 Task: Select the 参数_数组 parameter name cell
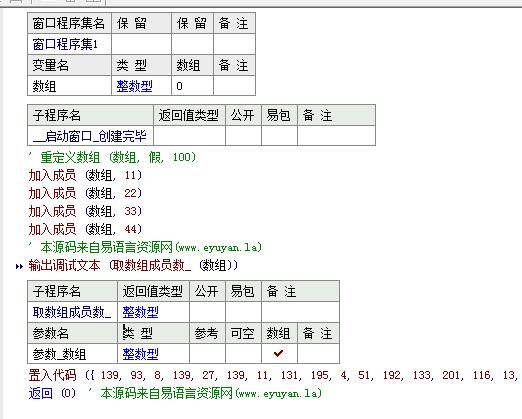[x=72, y=354]
